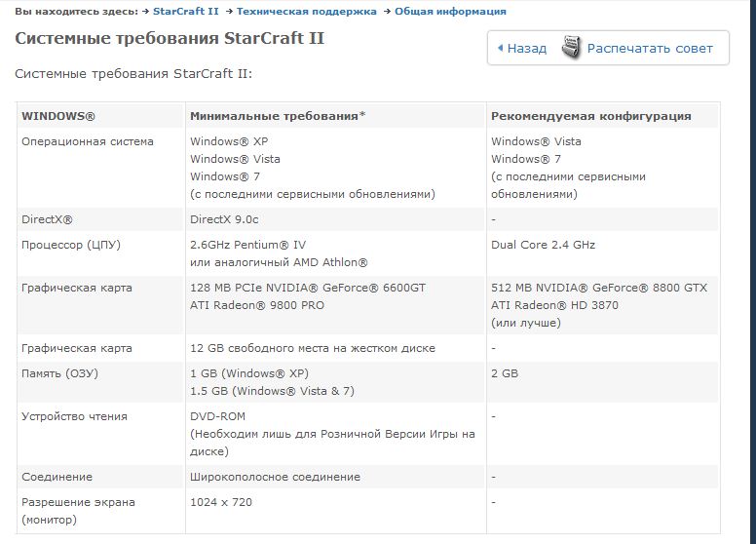Click the Операционная система row label
756x544 pixels.
pyautogui.click(x=88, y=141)
